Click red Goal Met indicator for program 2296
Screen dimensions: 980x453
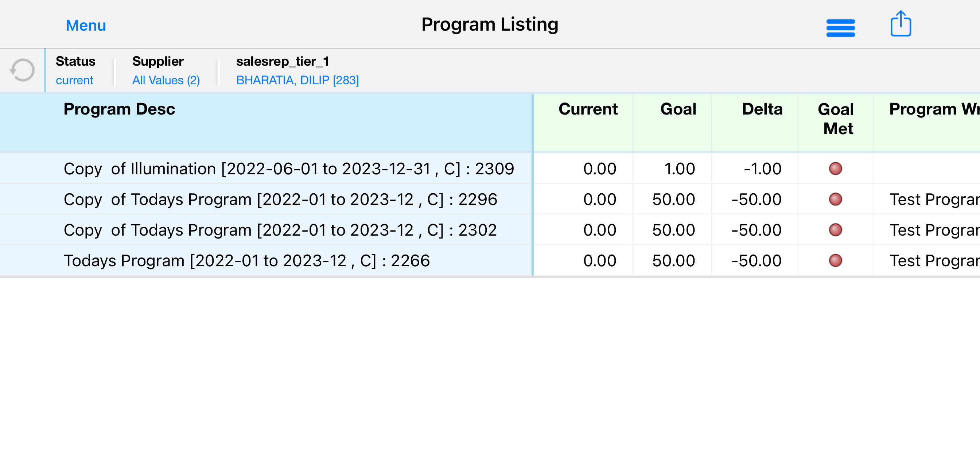[x=835, y=199]
